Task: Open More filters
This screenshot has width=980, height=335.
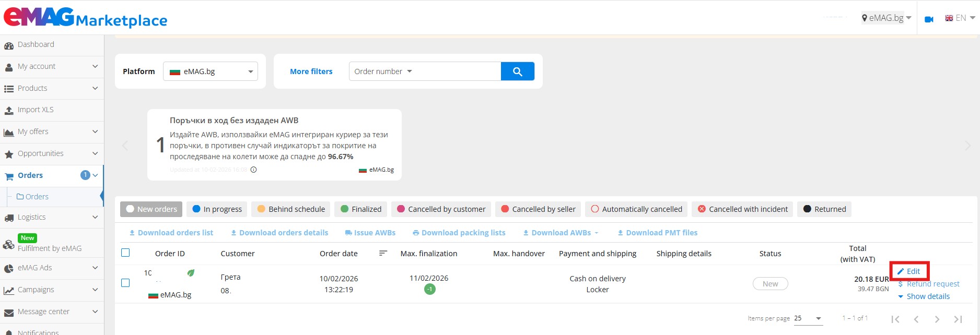Action: point(311,71)
